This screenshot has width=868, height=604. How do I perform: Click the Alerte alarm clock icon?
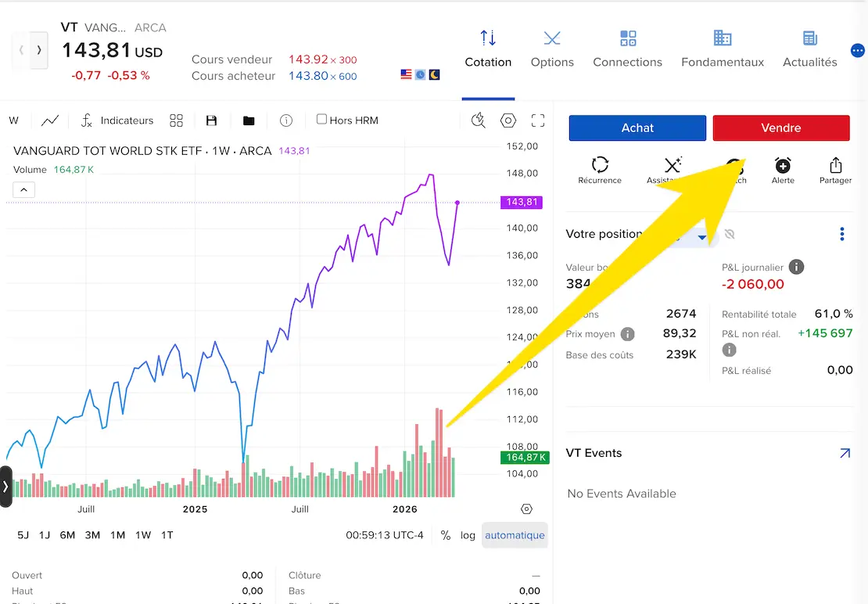[x=783, y=166]
